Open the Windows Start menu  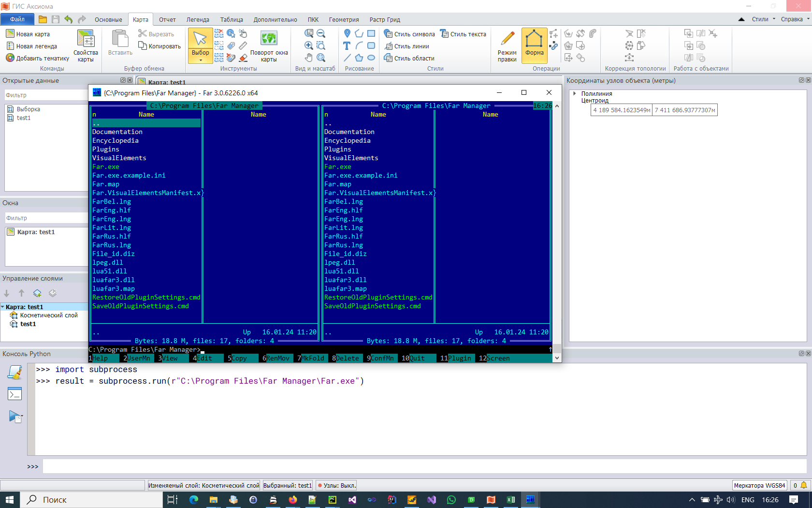click(10, 500)
